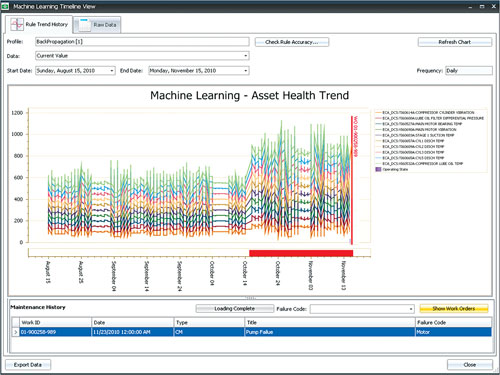Open the Start Date picker dropdown

[x=112, y=71]
